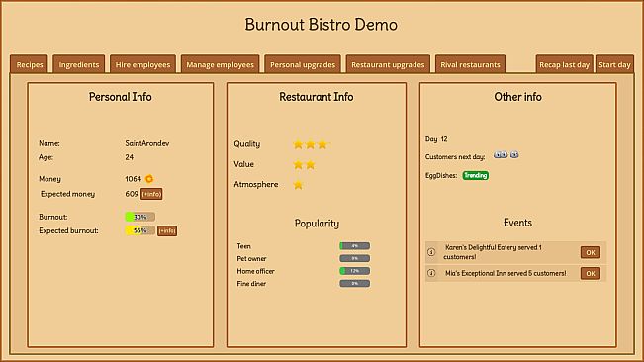Click the Popularity heading
Viewport: 644px width, 362px height.
click(317, 224)
